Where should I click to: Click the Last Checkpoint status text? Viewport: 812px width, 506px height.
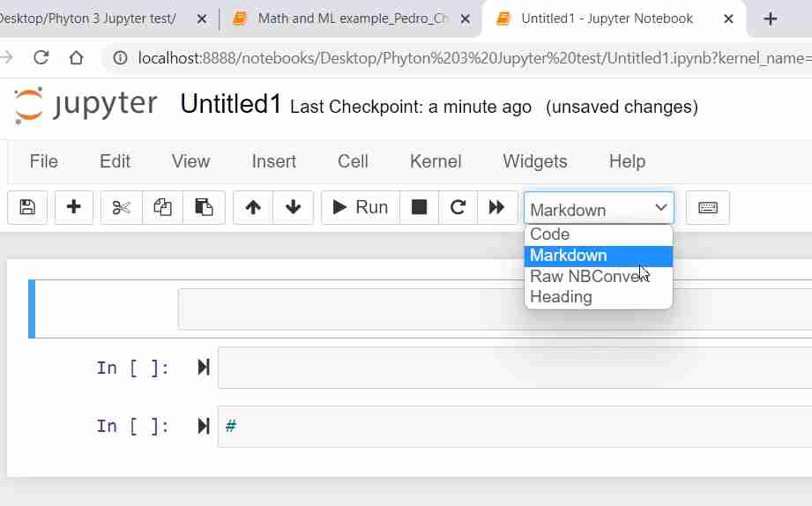coord(411,108)
